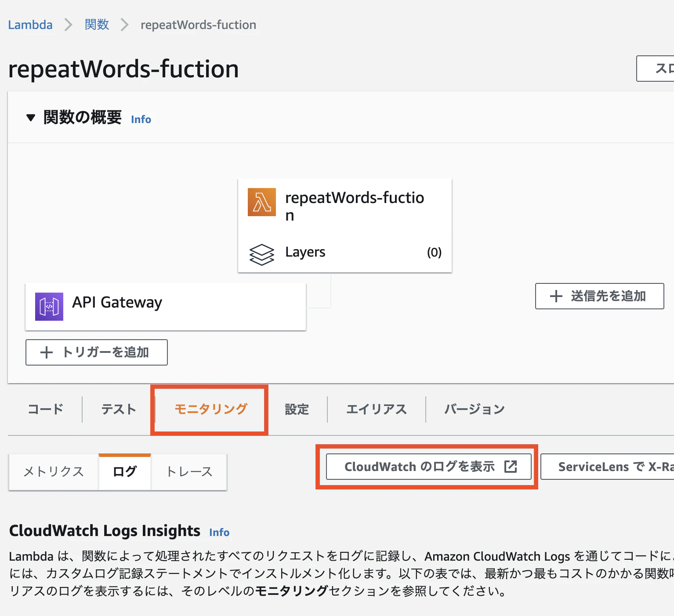
Task: Collapse the 関数の概要 section triangle
Action: click(31, 118)
